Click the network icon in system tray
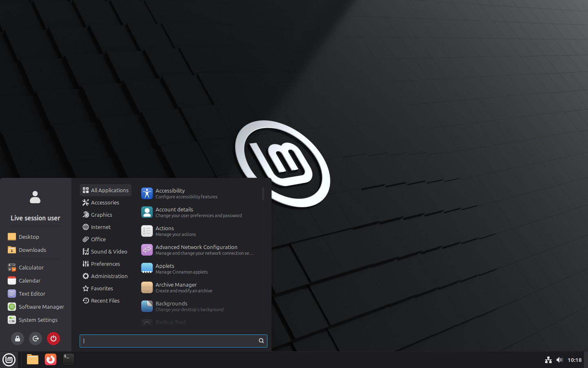Viewport: 588px width, 368px height. tap(548, 360)
